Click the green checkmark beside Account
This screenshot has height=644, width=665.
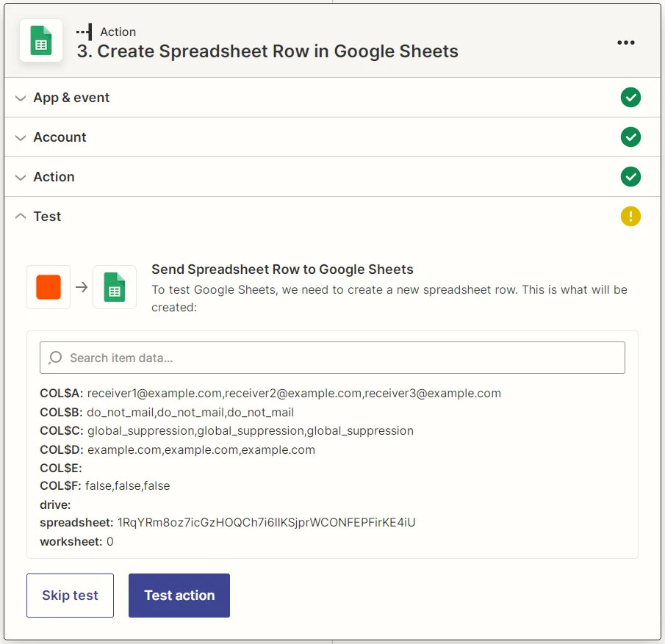tap(630, 137)
